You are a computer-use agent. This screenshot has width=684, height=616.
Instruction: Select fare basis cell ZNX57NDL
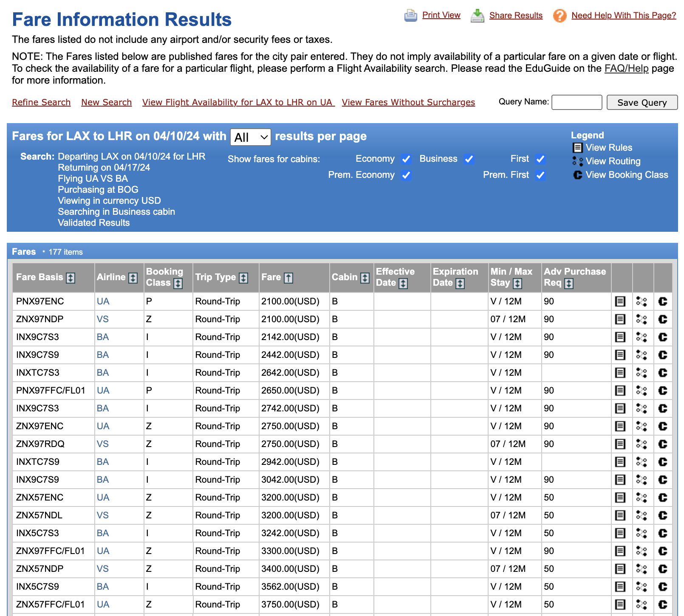[54, 515]
